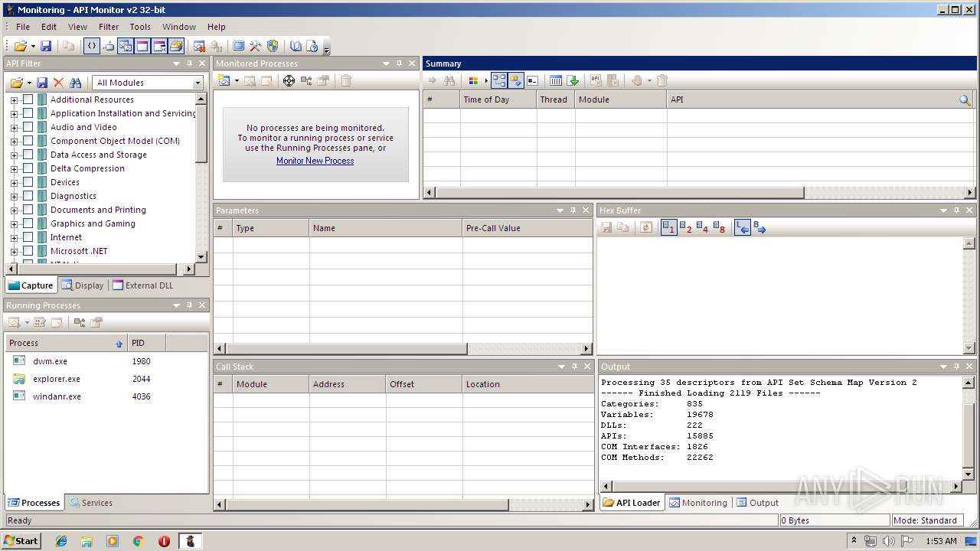The width and height of the screenshot is (980, 551).
Task: Check the Data Access and Storage checkbox
Action: pos(28,155)
